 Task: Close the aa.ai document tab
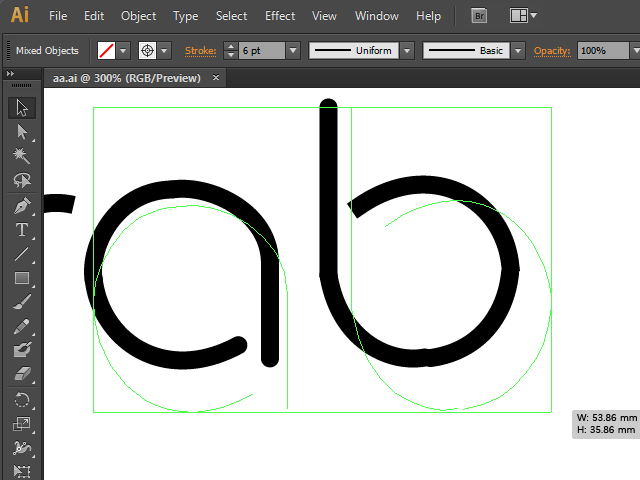216,77
